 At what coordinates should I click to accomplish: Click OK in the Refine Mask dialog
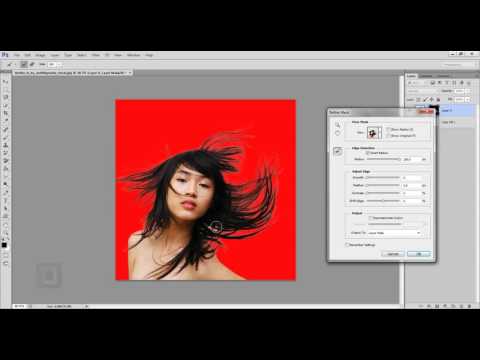coord(419,254)
